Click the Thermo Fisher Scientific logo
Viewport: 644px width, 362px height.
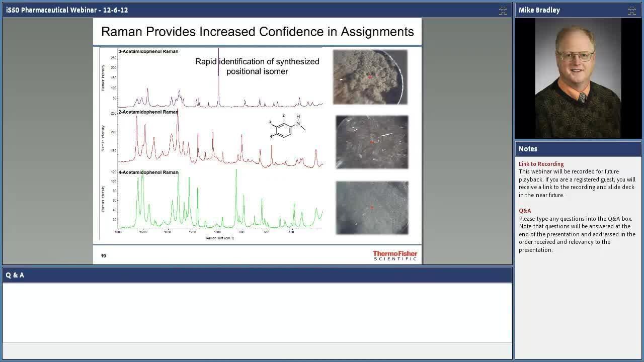(395, 255)
